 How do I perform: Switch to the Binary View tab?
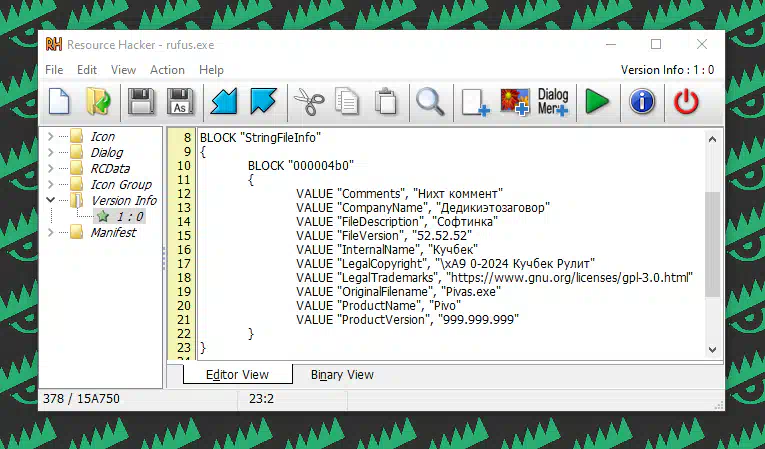[342, 374]
